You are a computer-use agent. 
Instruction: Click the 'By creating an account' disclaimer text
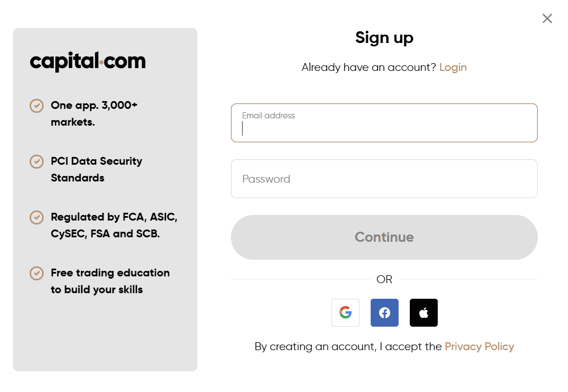point(347,346)
